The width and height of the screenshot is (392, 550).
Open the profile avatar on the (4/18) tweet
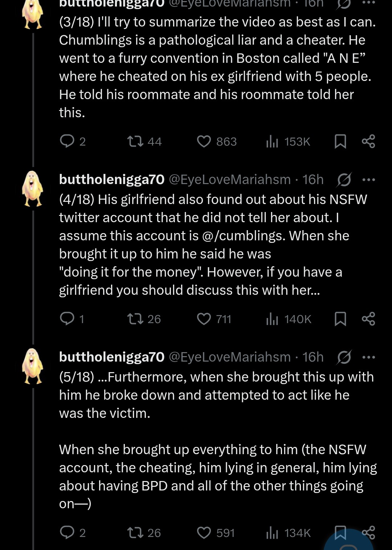point(33,189)
